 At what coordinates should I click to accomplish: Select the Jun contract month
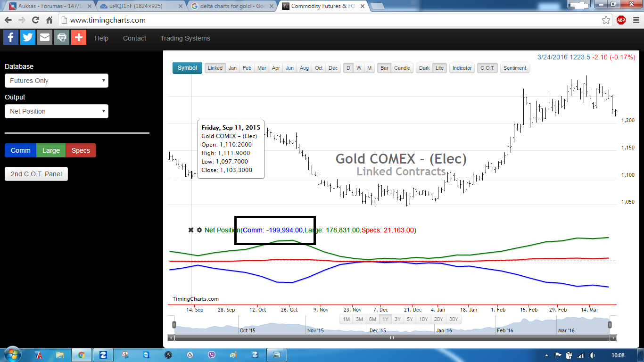coord(290,68)
